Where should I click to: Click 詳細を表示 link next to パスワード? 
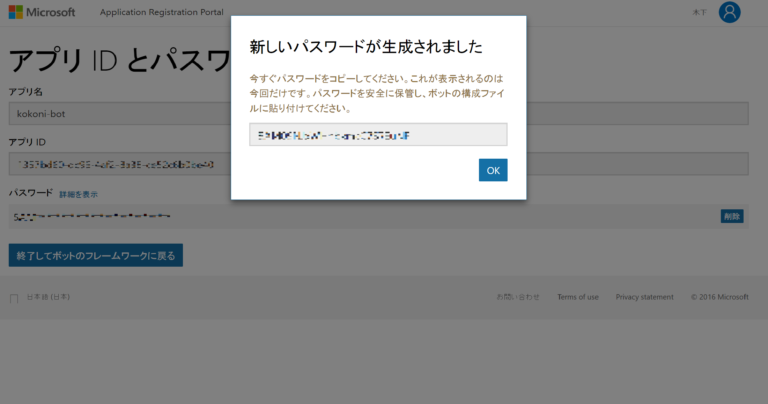click(78, 194)
